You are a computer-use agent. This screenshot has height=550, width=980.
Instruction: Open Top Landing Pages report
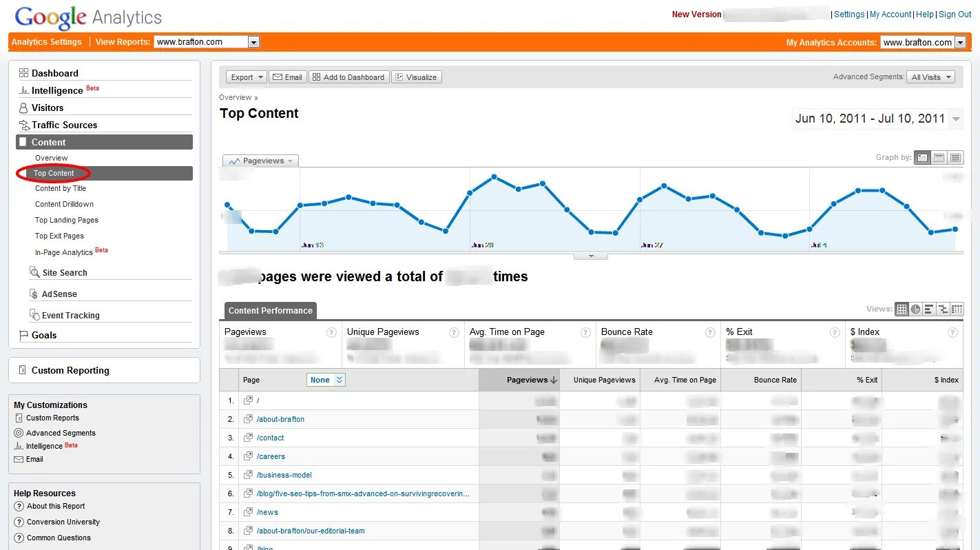coord(67,220)
